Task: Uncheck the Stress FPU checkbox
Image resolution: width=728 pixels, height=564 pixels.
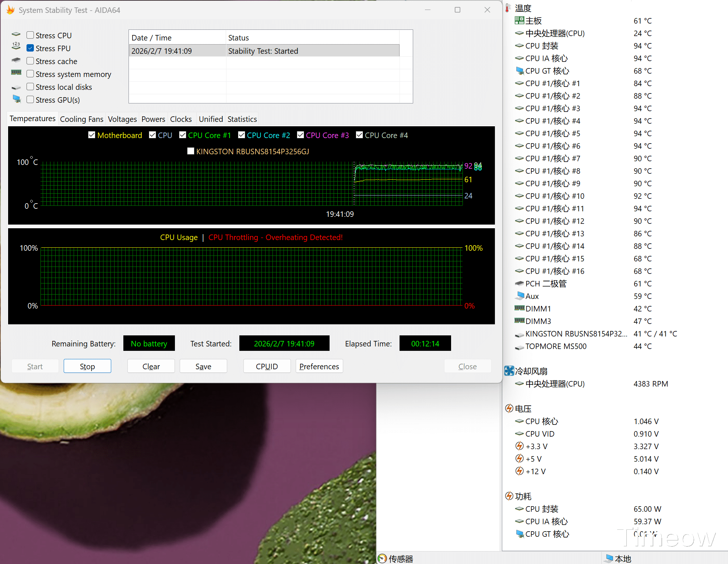Action: pos(31,48)
